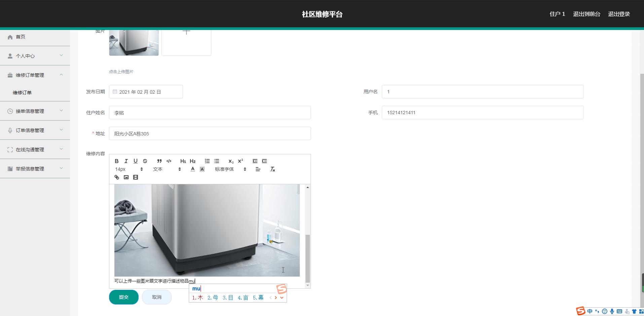Insert a hyperlink in the editor
Viewport: 644px width, 316px height.
pos(117,177)
